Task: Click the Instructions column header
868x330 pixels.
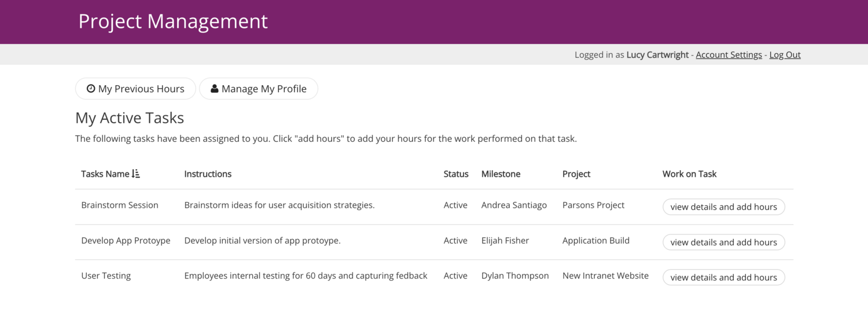Action: click(x=208, y=174)
